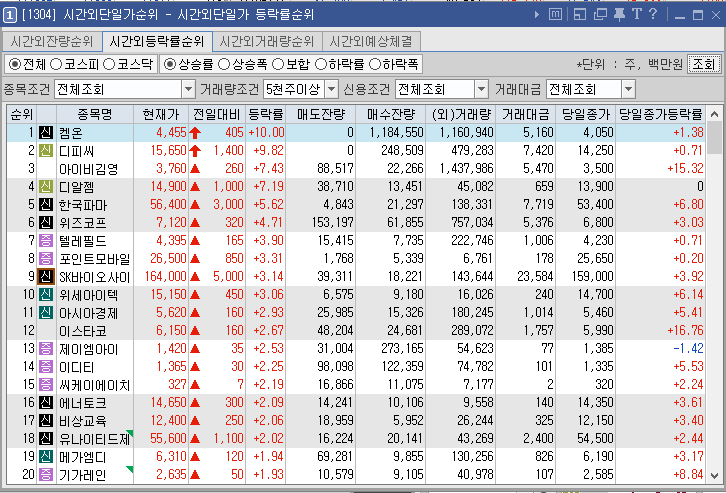Click stock name 씨케이에이치

[94, 385]
